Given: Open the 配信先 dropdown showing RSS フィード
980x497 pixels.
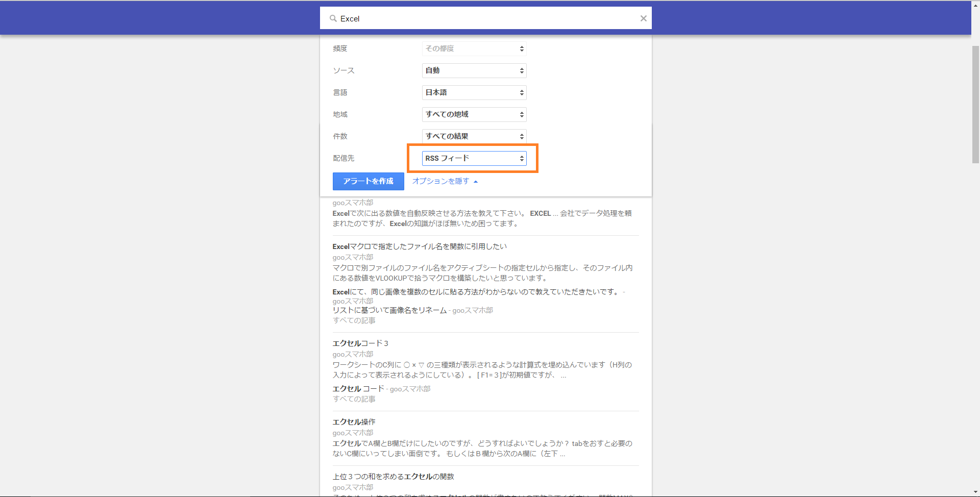Looking at the screenshot, I should (x=474, y=158).
